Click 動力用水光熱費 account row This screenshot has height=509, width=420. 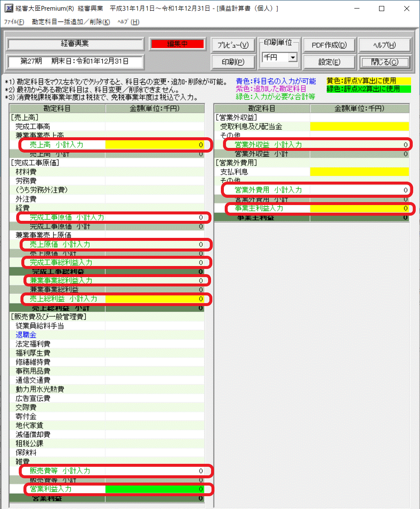coord(107,389)
